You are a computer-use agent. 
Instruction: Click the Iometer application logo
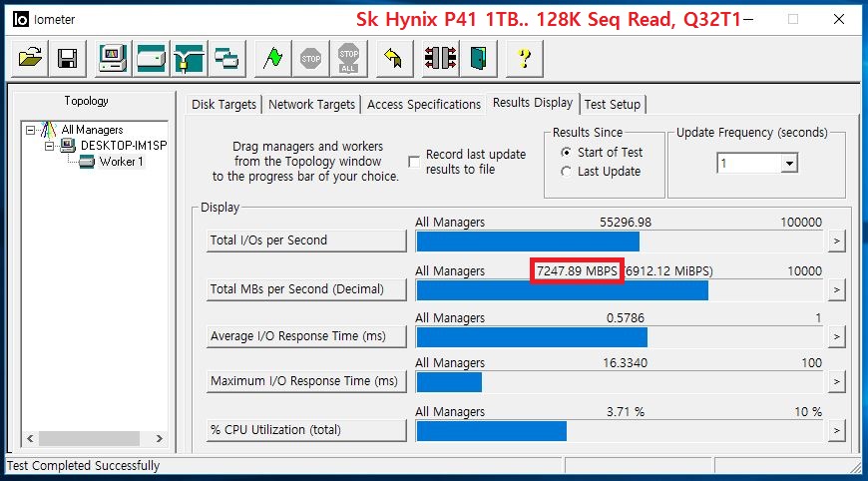pos(21,19)
